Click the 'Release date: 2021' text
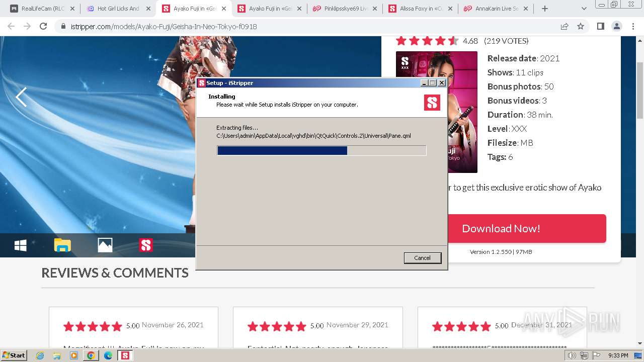 pos(523,58)
